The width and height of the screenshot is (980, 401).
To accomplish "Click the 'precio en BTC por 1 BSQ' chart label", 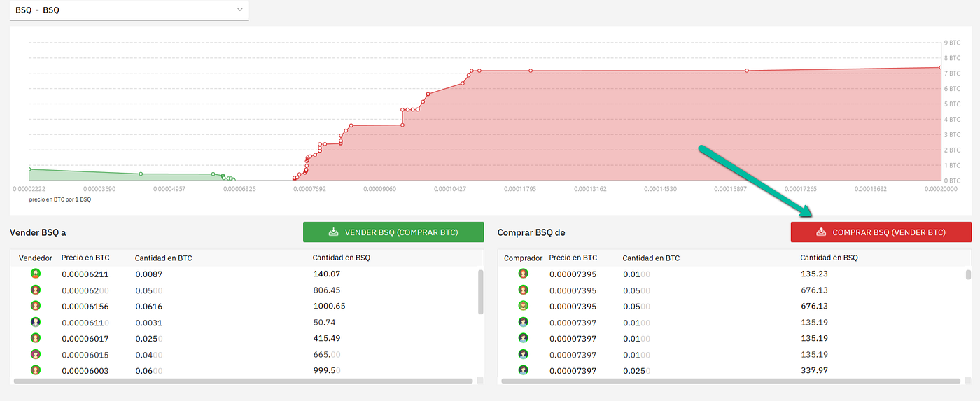I will [60, 199].
